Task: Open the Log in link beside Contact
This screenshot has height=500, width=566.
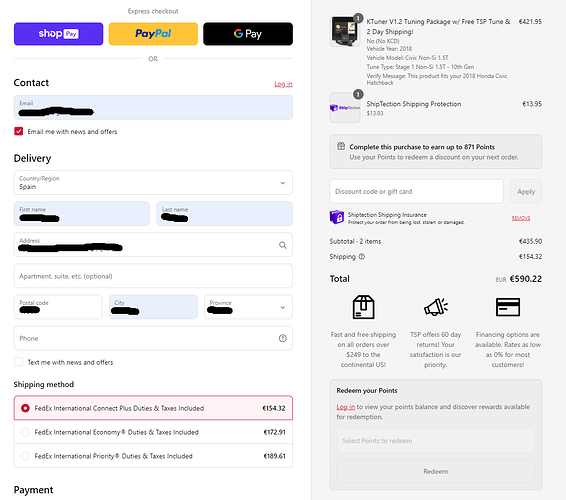Action: 283,84
